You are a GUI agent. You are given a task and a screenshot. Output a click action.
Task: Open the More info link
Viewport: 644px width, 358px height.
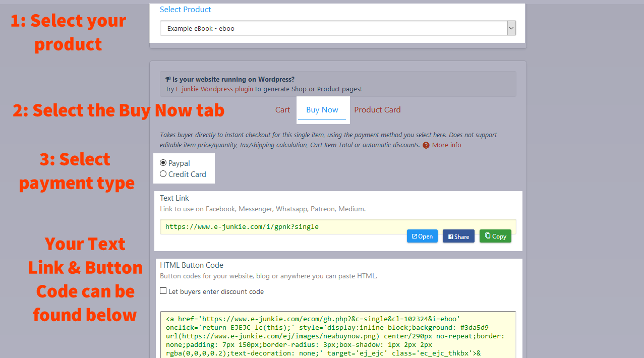[446, 145]
